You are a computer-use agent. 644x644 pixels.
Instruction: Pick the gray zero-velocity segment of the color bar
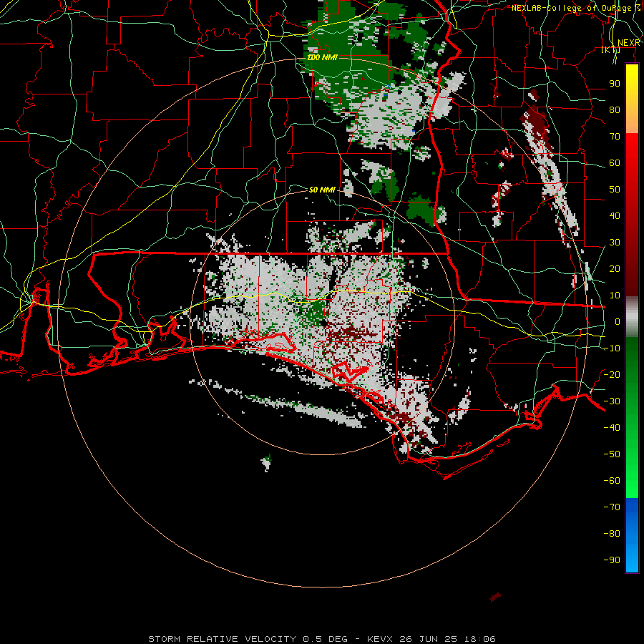632,316
